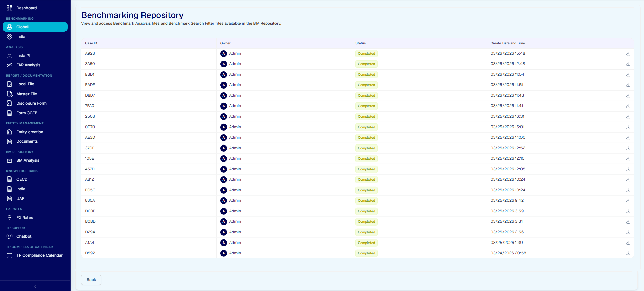644x291 pixels.
Task: Launch the Chatbot
Action: (35, 236)
